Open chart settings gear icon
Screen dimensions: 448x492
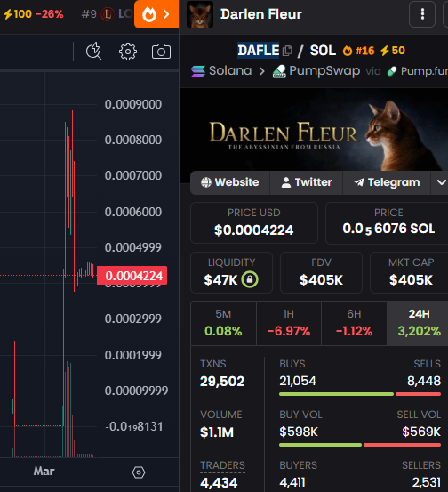point(128,52)
